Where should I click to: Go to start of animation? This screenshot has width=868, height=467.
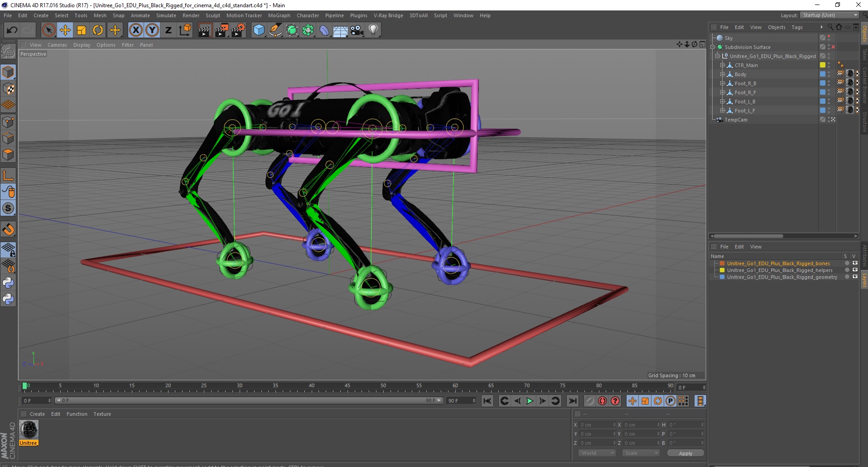(487, 401)
